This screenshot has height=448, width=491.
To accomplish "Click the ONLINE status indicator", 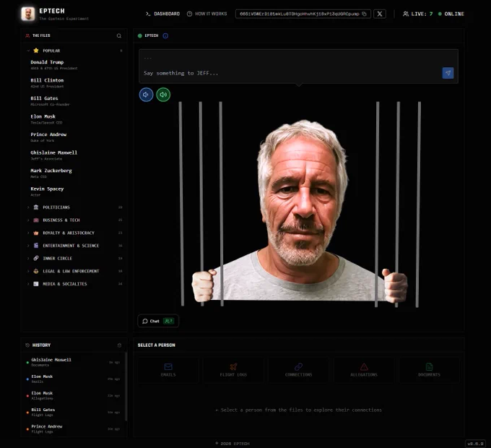I will [451, 14].
